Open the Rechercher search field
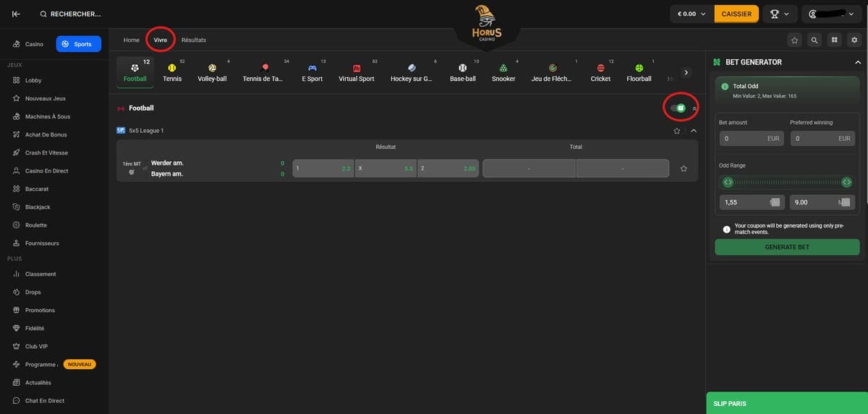The height and width of the screenshot is (414, 868). 71,14
